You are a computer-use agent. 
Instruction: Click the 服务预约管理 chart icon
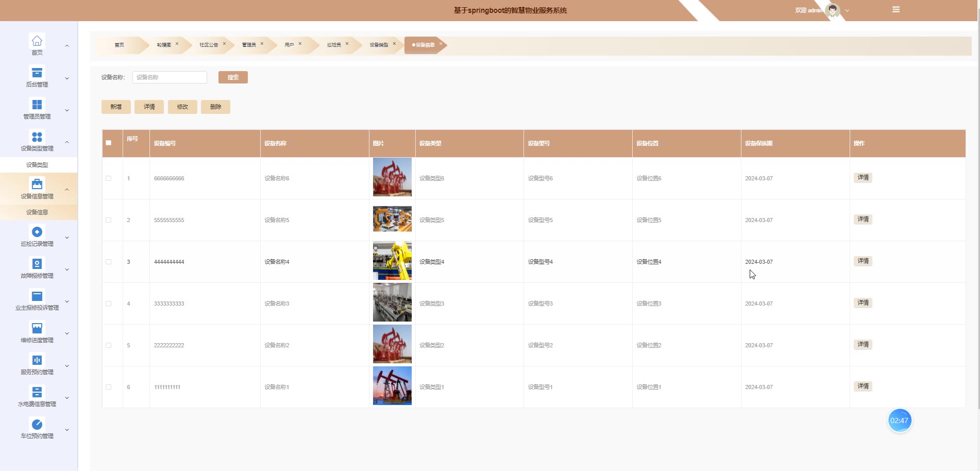click(x=37, y=360)
